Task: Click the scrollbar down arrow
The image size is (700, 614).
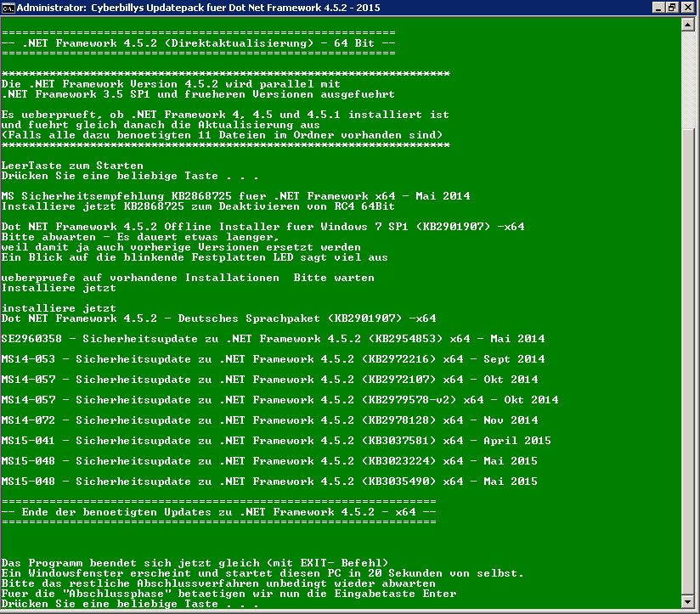Action: [x=687, y=602]
